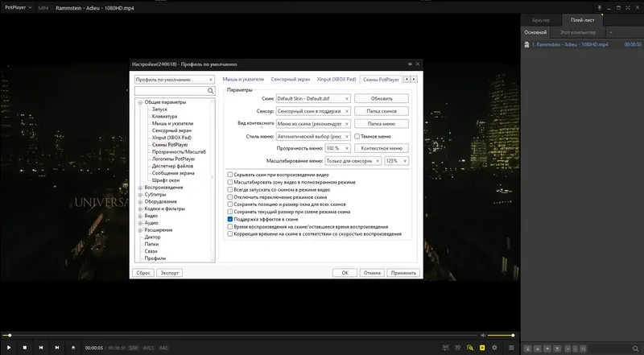The width and height of the screenshot is (644, 355).
Task: Check 'Время воспроизведения на скине/оставшееся время'
Action: point(230,227)
